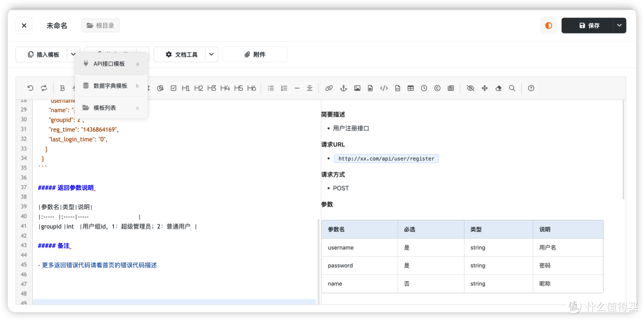
Task: Insert an anchor with the anchor icon
Action: coord(344,88)
